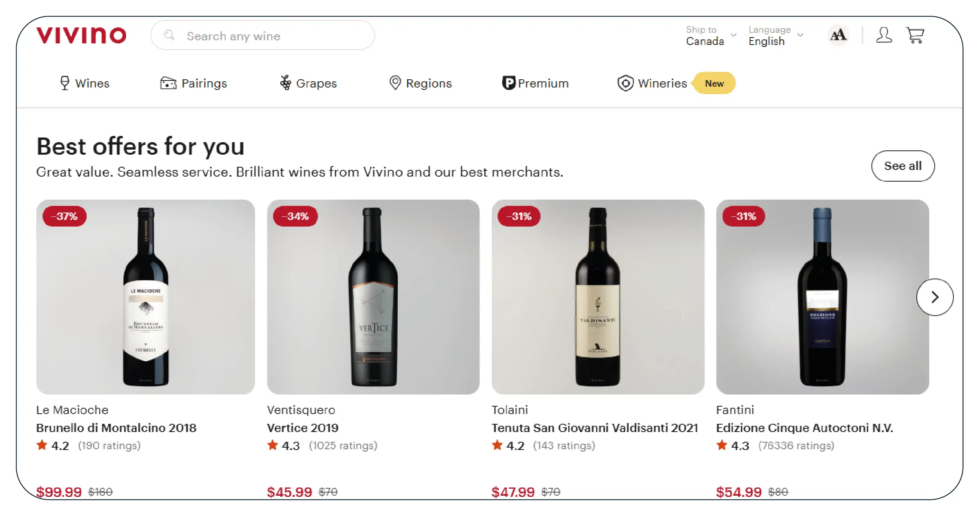Image resolution: width=980 pixels, height=516 pixels.
Task: Open the Premium menu item
Action: 543,83
